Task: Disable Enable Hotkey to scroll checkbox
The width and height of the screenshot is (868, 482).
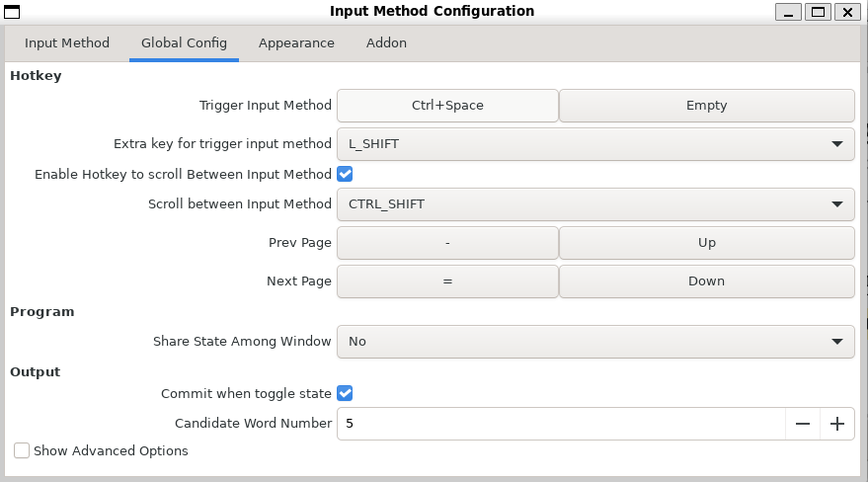Action: coord(345,174)
